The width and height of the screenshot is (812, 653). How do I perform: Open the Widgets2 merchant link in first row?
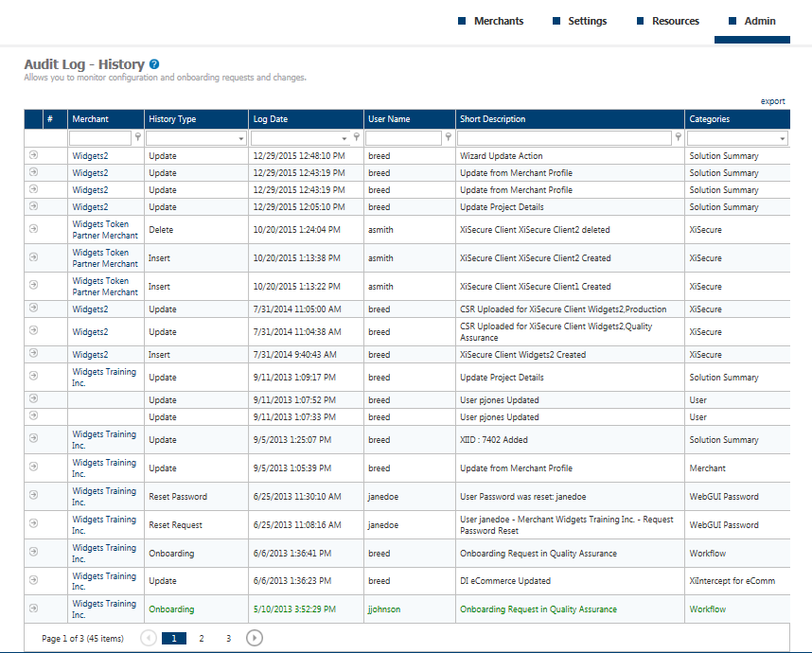tap(90, 155)
